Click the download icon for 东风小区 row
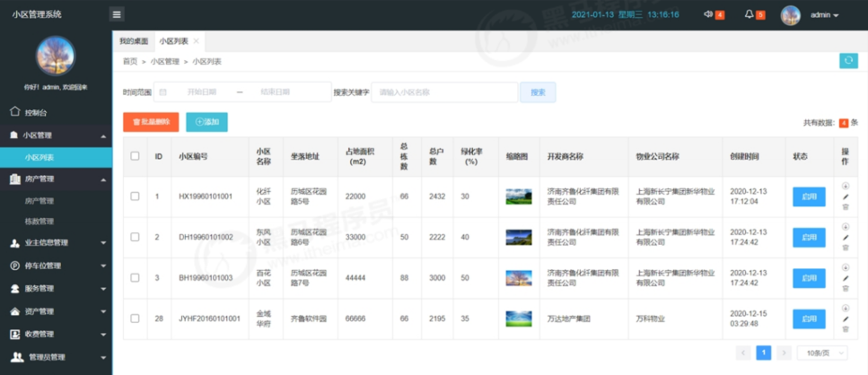This screenshot has width=868, height=375. point(846,227)
